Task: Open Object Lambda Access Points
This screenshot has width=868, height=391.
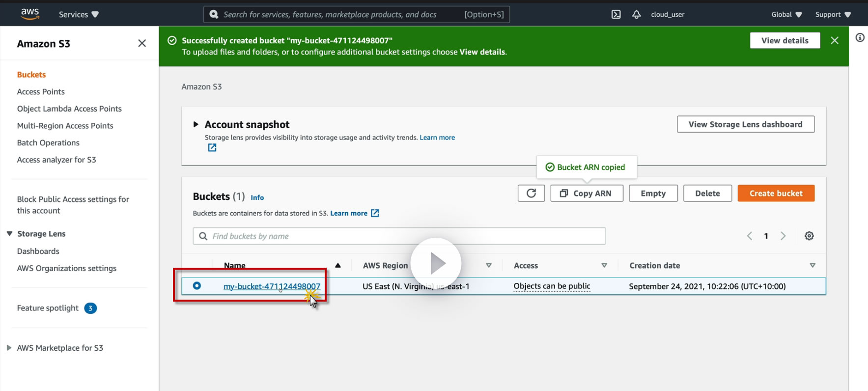Action: point(69,109)
